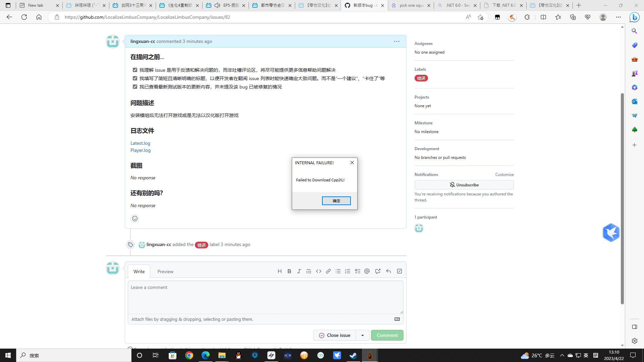Open the Latest.log file link
The width and height of the screenshot is (644, 362).
[140, 143]
